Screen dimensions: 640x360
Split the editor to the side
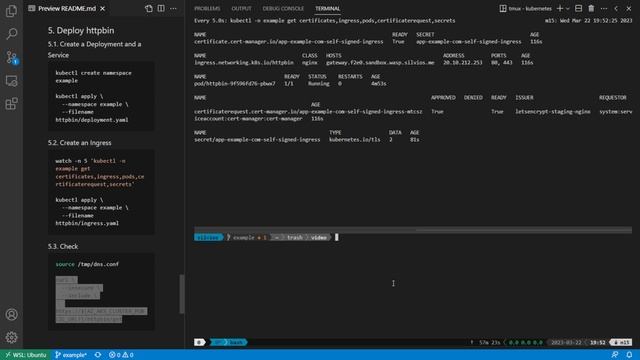(161, 9)
